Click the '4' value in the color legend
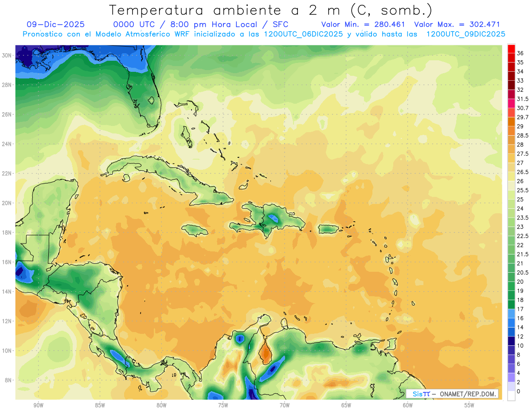 tap(519, 373)
